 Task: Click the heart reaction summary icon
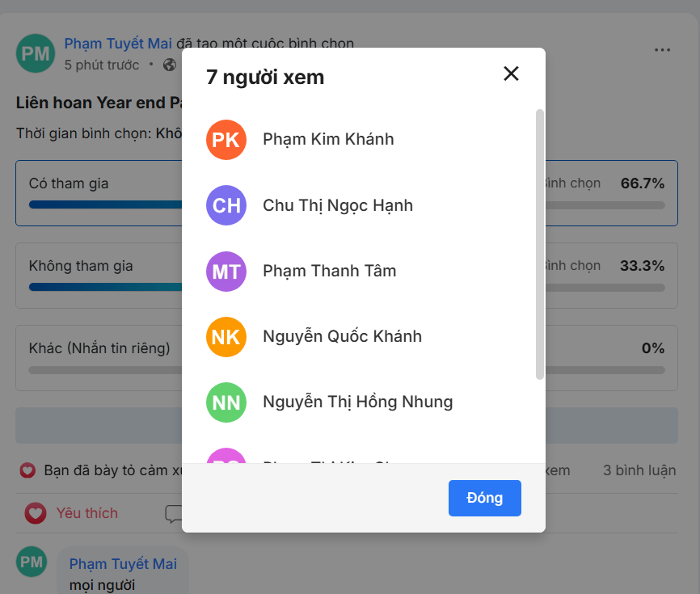coord(27,470)
